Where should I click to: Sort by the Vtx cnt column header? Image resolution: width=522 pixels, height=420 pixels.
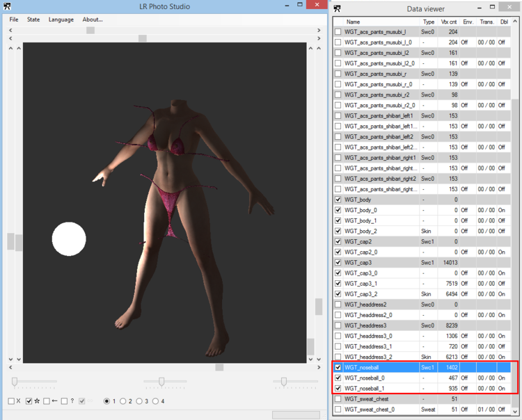click(x=449, y=22)
